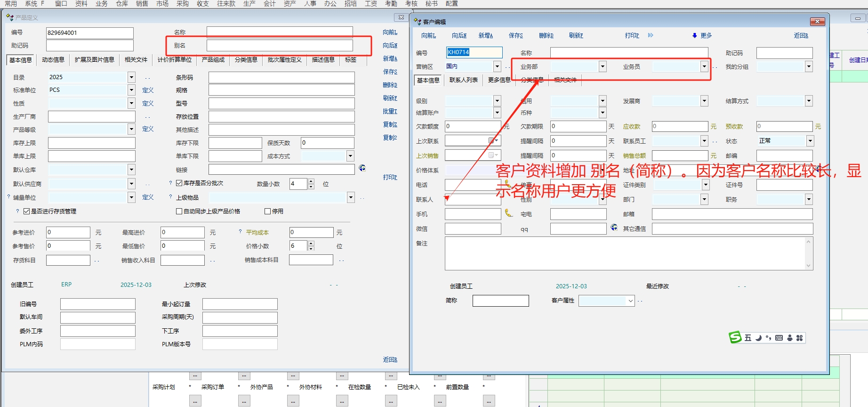The width and height of the screenshot is (868, 407).
Task: Toggle the 是否进行存货管理 checkbox
Action: click(x=27, y=212)
